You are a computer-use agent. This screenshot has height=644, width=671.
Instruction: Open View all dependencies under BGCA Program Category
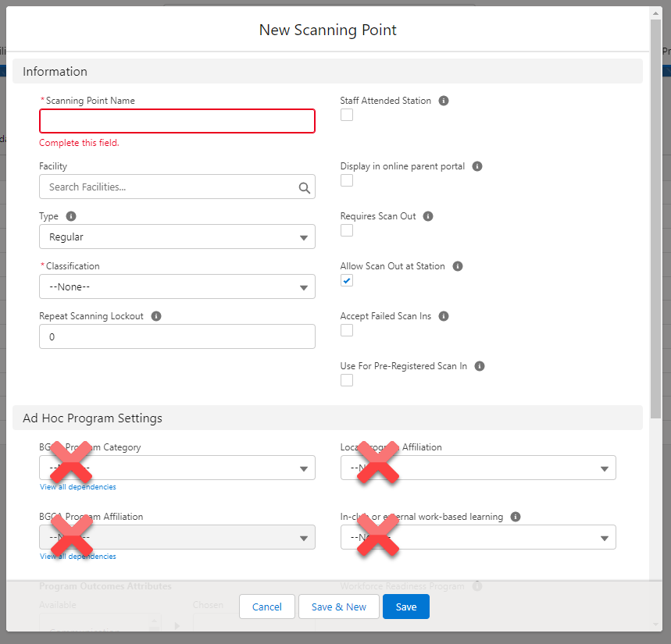[77, 486]
